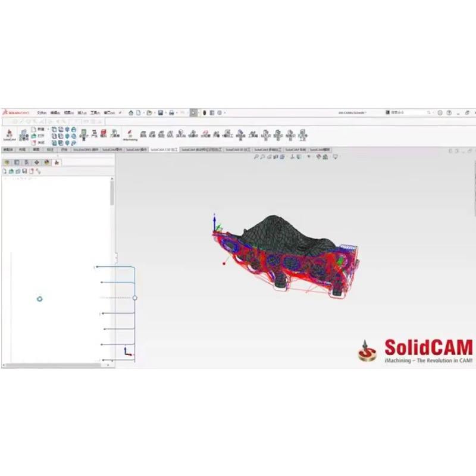The width and height of the screenshot is (476, 476).
Task: Select the SolidCAM 2.5D 加工 tab
Action: (x=164, y=150)
